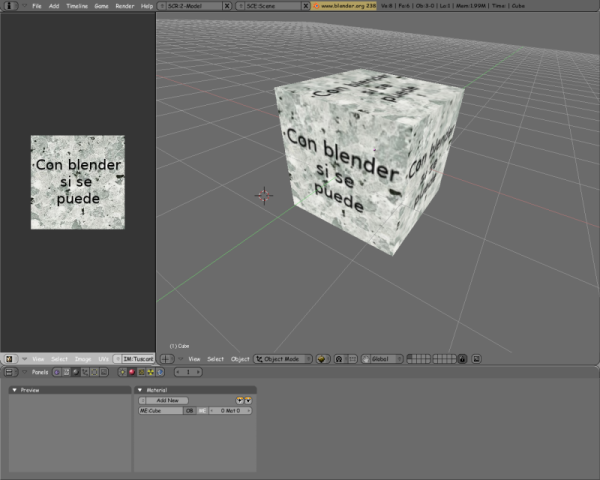Screen dimensions: 600x480
Task: Switch to Logic context button
Action: coord(57,372)
